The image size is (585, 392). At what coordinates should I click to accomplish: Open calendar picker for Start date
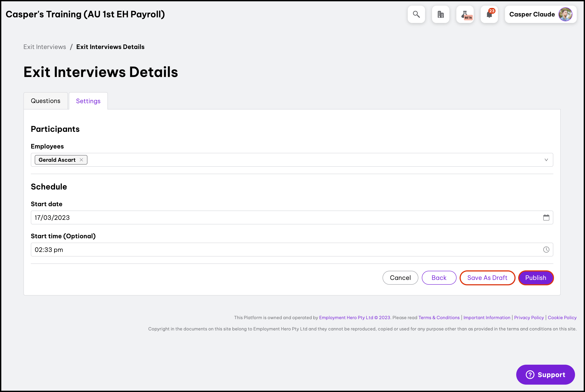pyautogui.click(x=546, y=217)
